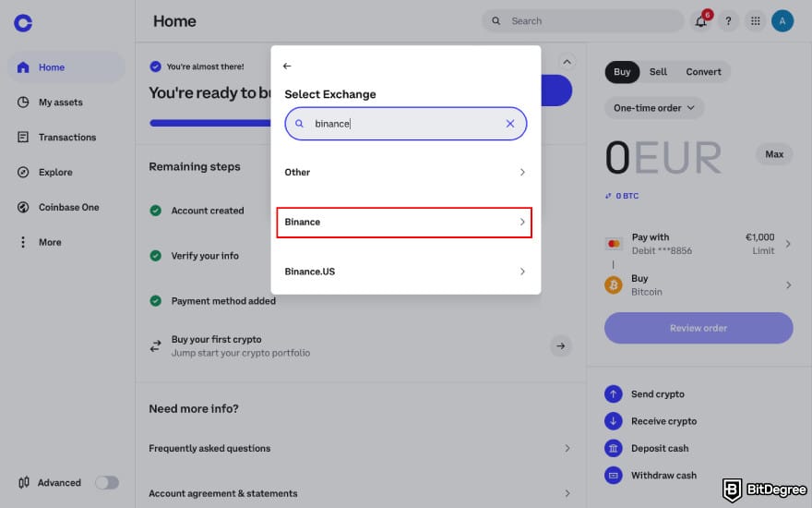
Task: Click the Receive crypto down-arrow icon
Action: [x=613, y=421]
